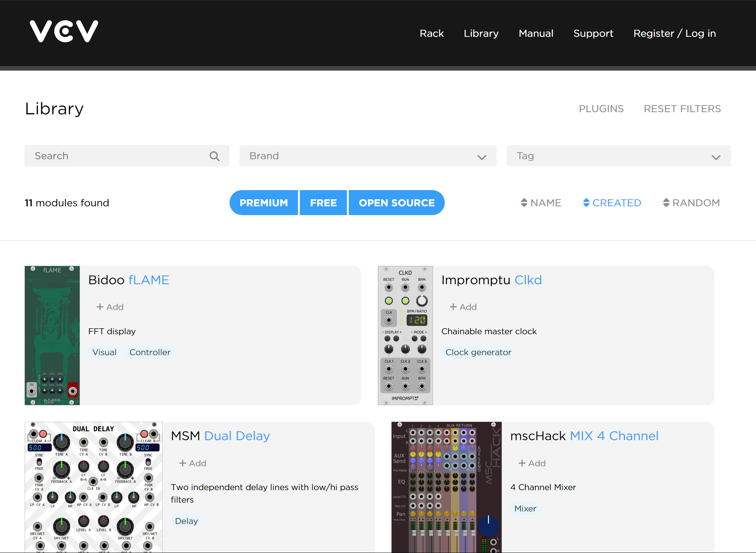Toggle the PREMIUM filter

[x=263, y=203]
